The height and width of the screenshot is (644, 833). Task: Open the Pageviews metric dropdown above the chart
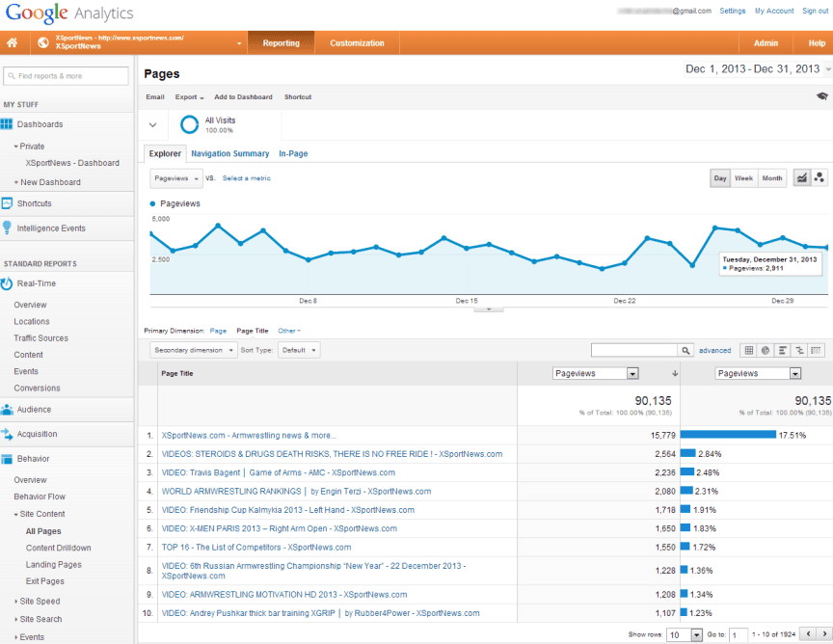[x=175, y=178]
